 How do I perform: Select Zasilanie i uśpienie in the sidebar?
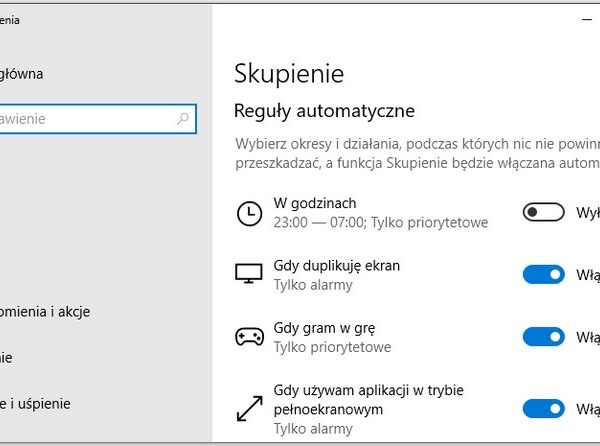[49, 404]
